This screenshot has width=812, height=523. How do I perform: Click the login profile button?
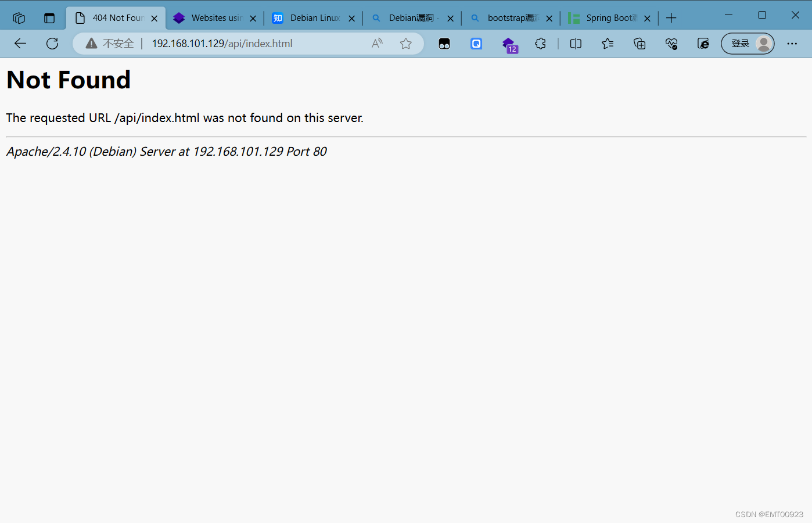click(x=748, y=44)
